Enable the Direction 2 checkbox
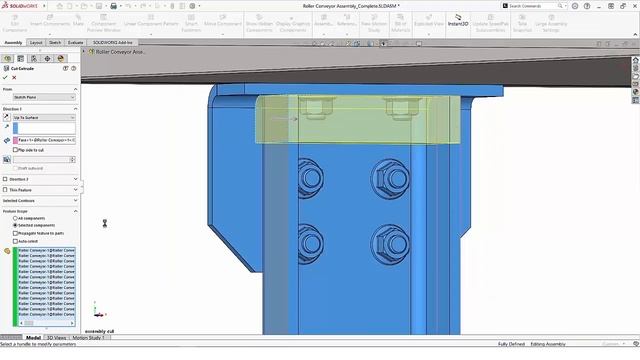The height and width of the screenshot is (360, 640). click(x=5, y=179)
